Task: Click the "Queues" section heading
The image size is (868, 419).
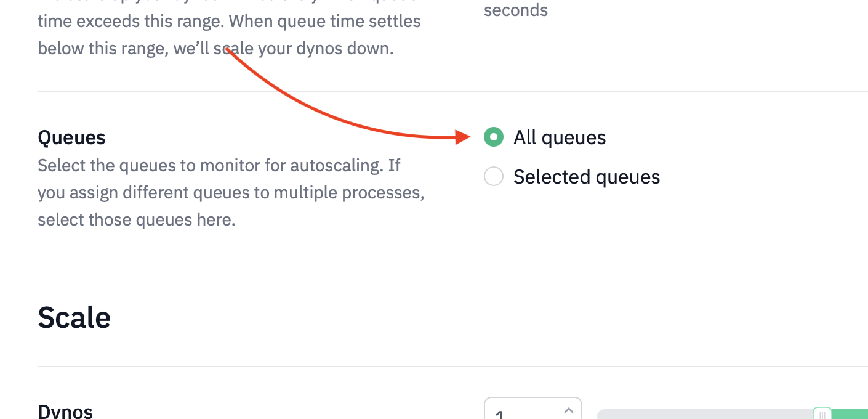Action: pos(71,137)
